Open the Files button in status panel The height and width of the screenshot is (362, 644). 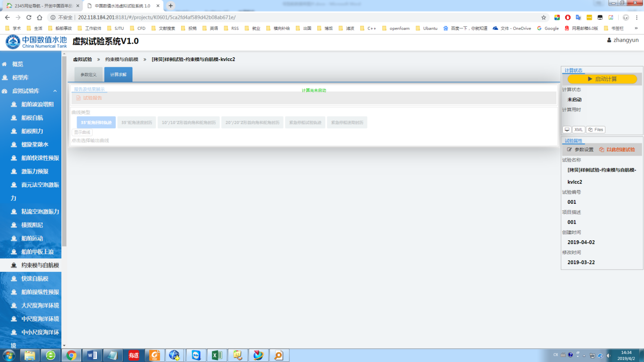[x=596, y=130]
